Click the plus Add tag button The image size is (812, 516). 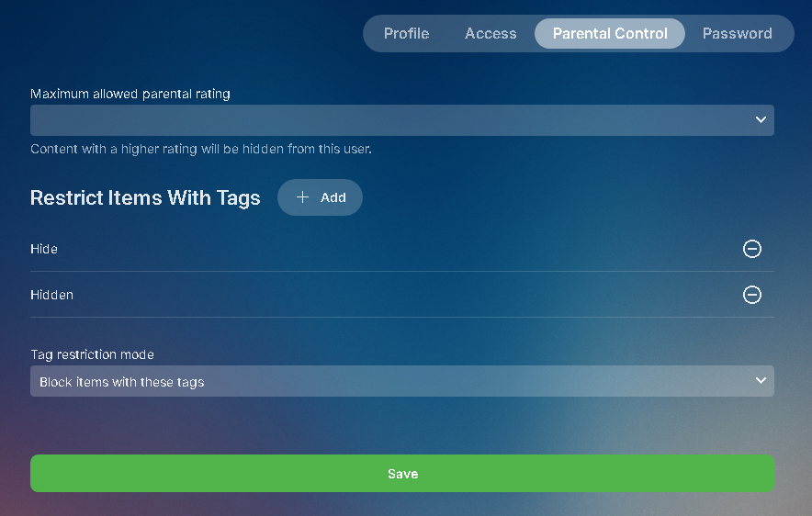(320, 197)
